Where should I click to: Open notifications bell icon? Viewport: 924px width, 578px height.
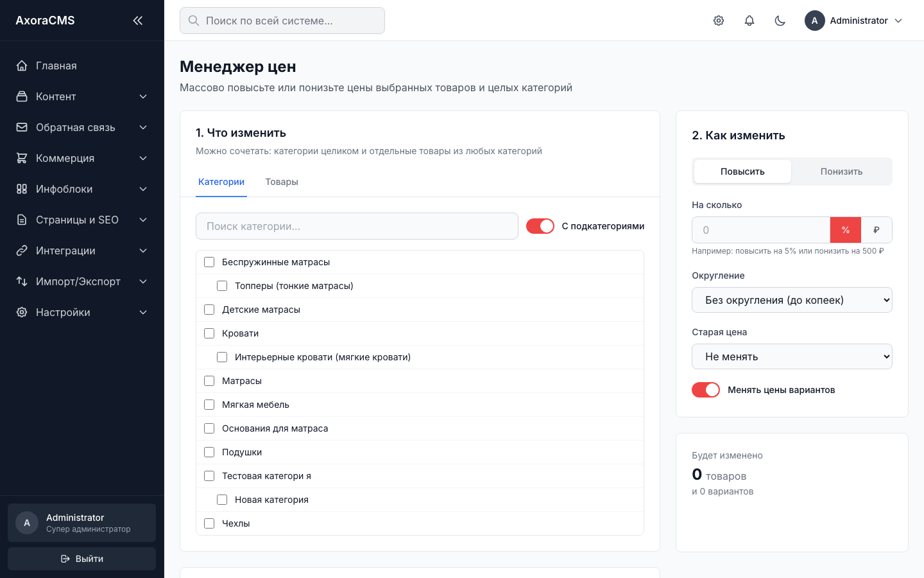click(749, 21)
